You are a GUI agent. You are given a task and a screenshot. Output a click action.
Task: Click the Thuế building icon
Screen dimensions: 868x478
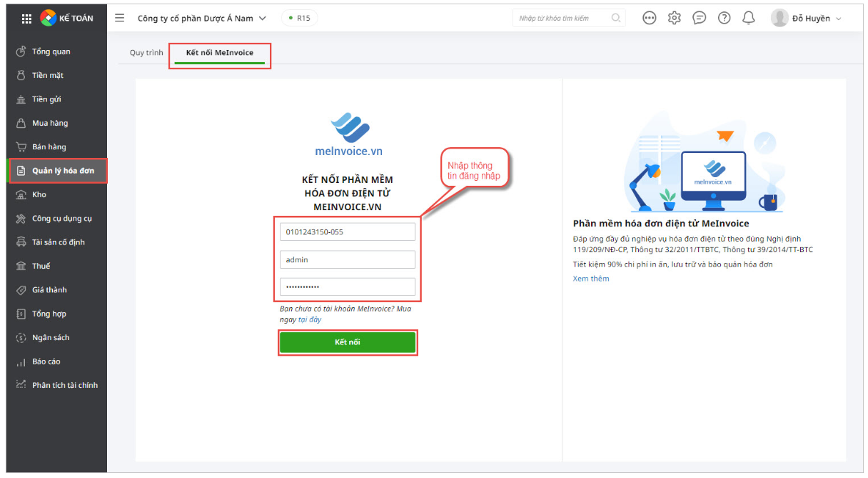click(21, 266)
